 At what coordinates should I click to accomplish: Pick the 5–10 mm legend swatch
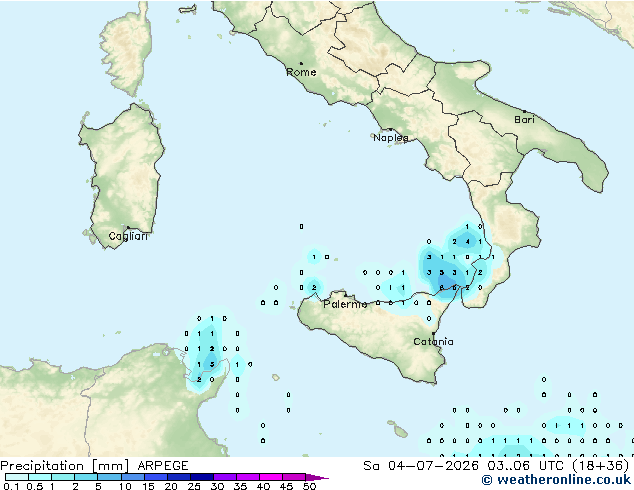click(x=109, y=477)
